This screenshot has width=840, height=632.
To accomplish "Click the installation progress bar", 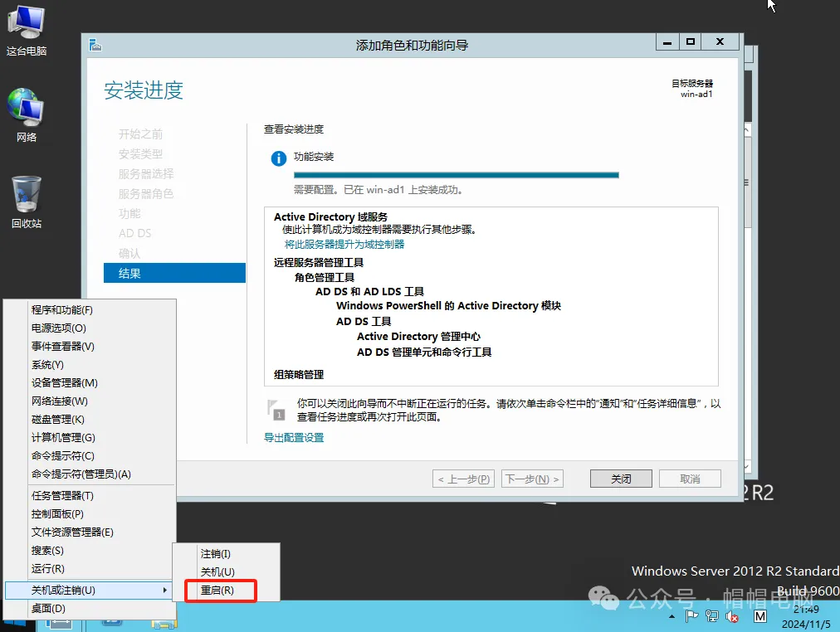I will (x=456, y=175).
